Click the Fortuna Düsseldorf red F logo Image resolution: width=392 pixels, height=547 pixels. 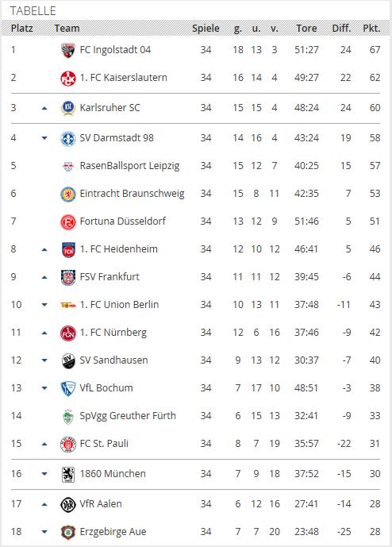pos(68,221)
